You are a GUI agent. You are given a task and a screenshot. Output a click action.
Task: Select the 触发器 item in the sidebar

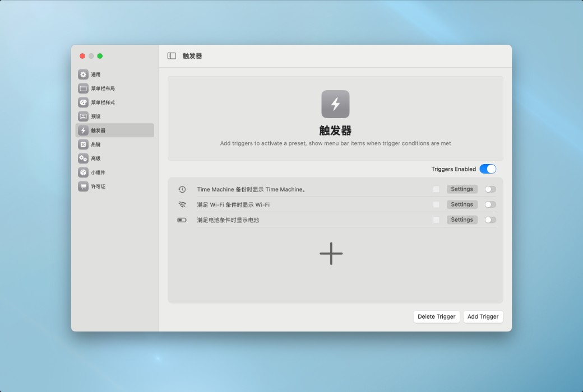(115, 130)
